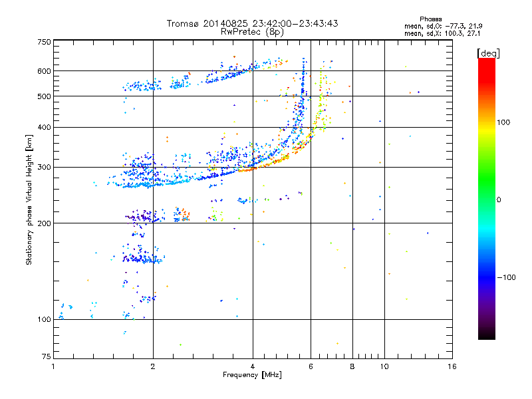Image resolution: width=532 pixels, height=399 pixels.
Task: Click the y-axis tick label "750"
Action: tap(44, 42)
